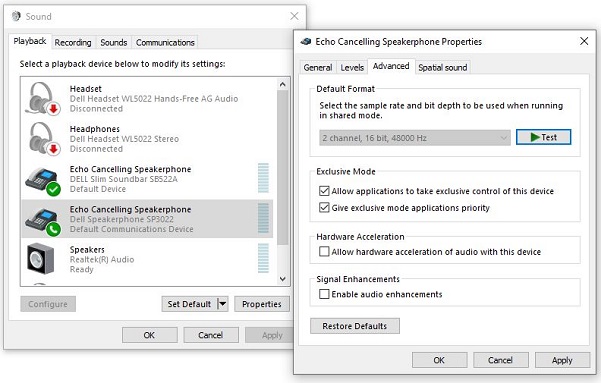Click the Dell Speakerphone SP3022 phone icon
This screenshot has width=601, height=383.
tap(43, 221)
